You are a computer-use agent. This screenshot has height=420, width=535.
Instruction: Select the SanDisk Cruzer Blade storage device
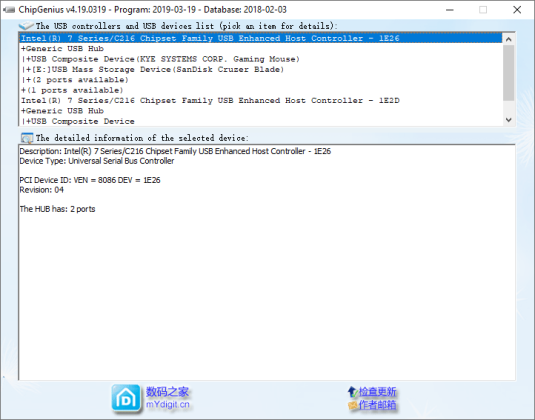[x=152, y=69]
